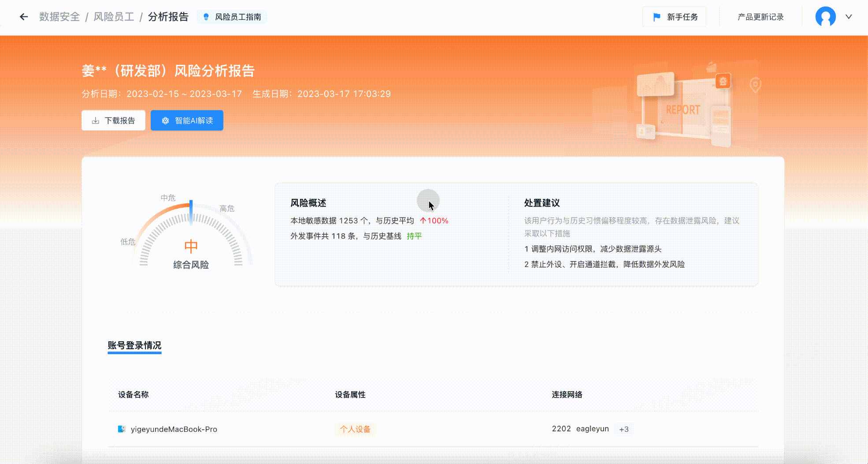Click the 外发事件共 118 条 line
Screen dimensions: 868x464
coord(356,236)
